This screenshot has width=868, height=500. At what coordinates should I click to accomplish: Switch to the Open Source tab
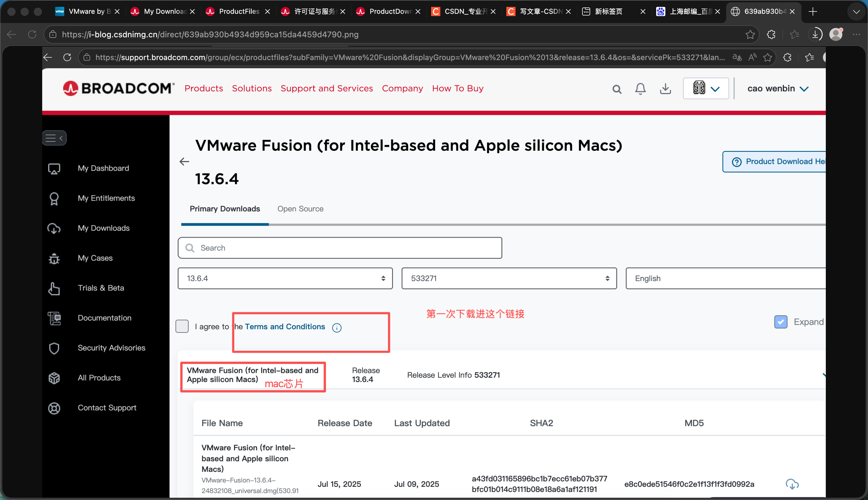pos(300,209)
